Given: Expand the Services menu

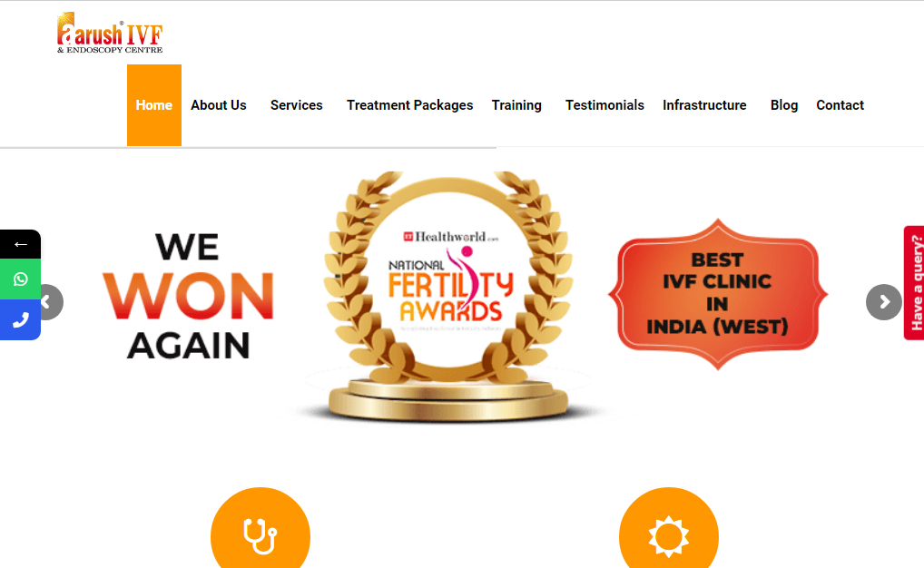Looking at the screenshot, I should (297, 105).
